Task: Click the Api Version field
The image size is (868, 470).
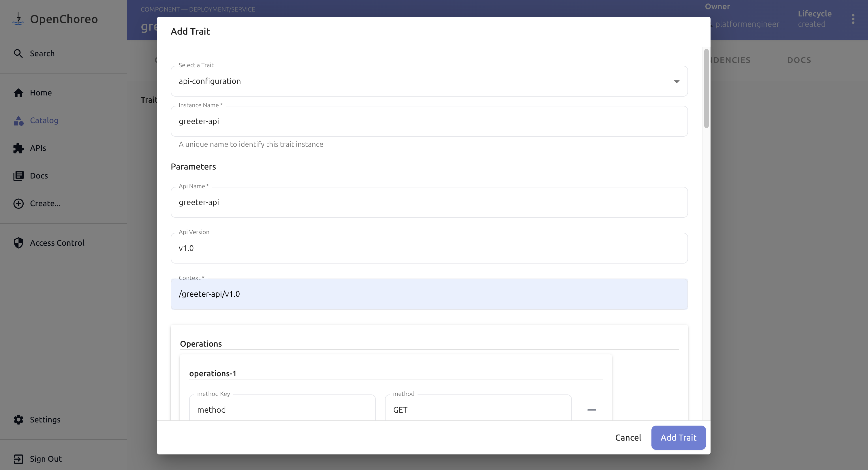Action: pyautogui.click(x=429, y=248)
